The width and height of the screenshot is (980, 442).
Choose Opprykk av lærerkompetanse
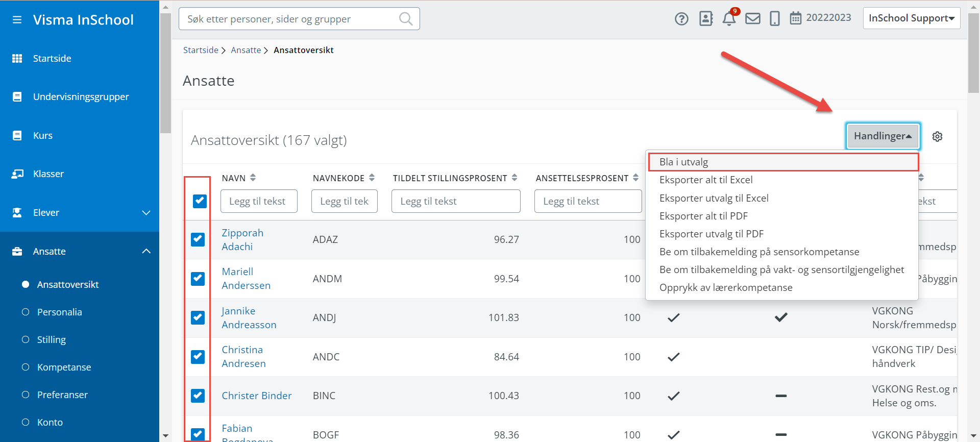726,287
